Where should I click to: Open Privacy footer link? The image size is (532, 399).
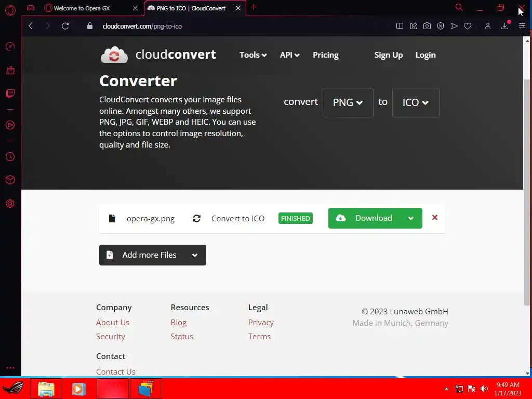click(261, 322)
